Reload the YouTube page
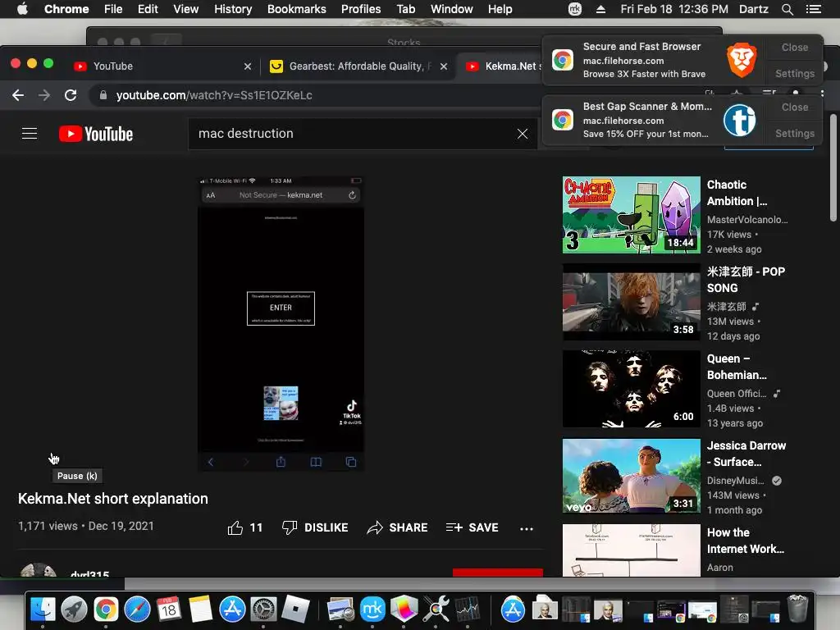This screenshot has width=840, height=630. click(71, 95)
